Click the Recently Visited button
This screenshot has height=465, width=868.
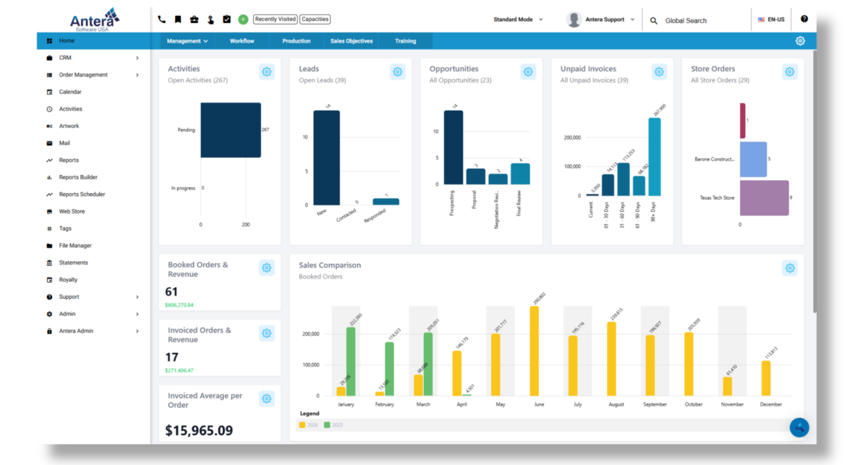click(x=275, y=20)
